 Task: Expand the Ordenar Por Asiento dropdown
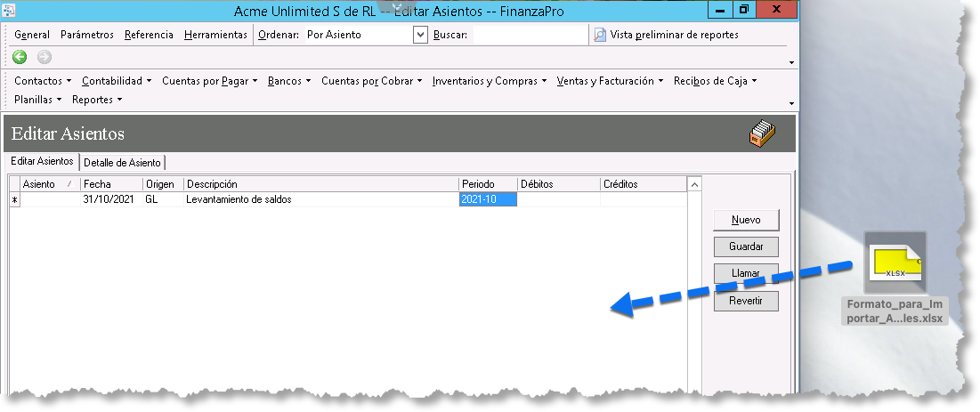(x=420, y=35)
